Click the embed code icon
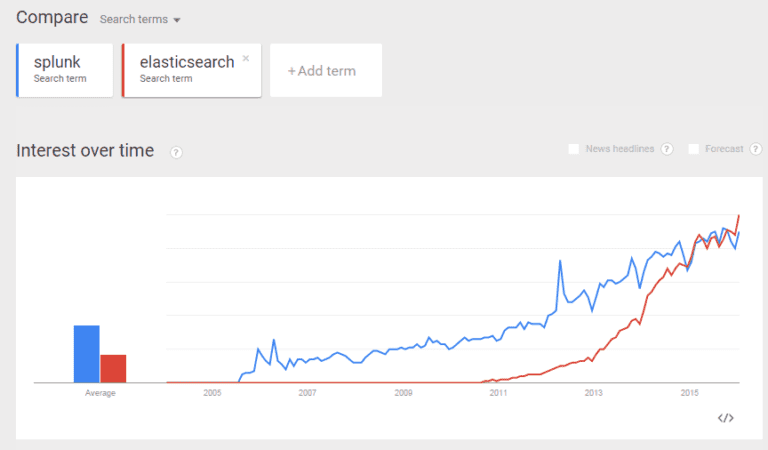 pyautogui.click(x=726, y=417)
